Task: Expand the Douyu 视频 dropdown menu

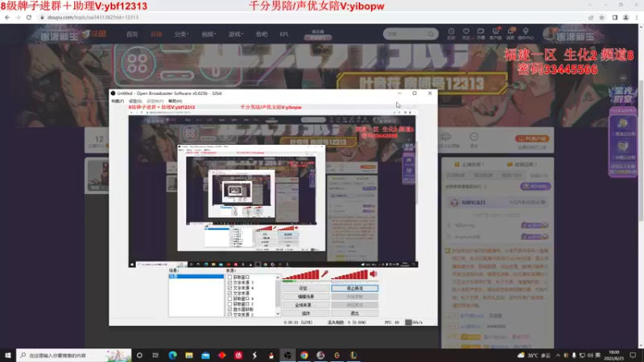Action: pos(208,34)
